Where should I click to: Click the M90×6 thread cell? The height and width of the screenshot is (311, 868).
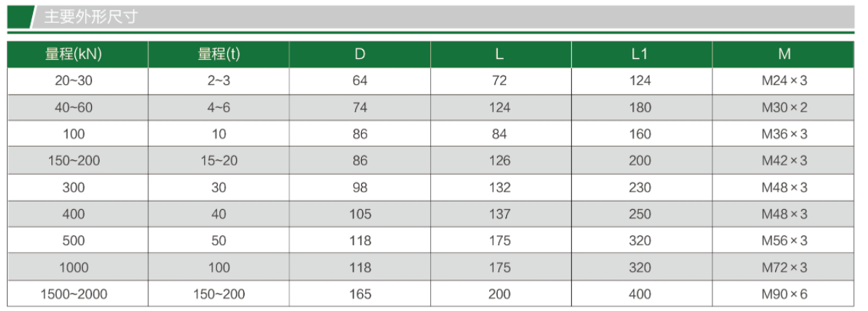click(784, 294)
